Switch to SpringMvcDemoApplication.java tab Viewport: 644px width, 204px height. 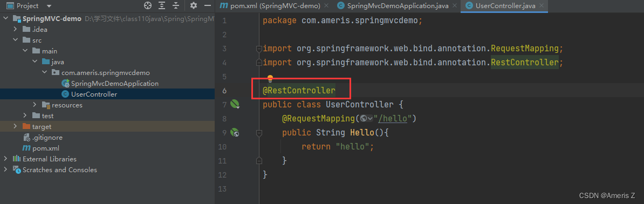click(397, 6)
